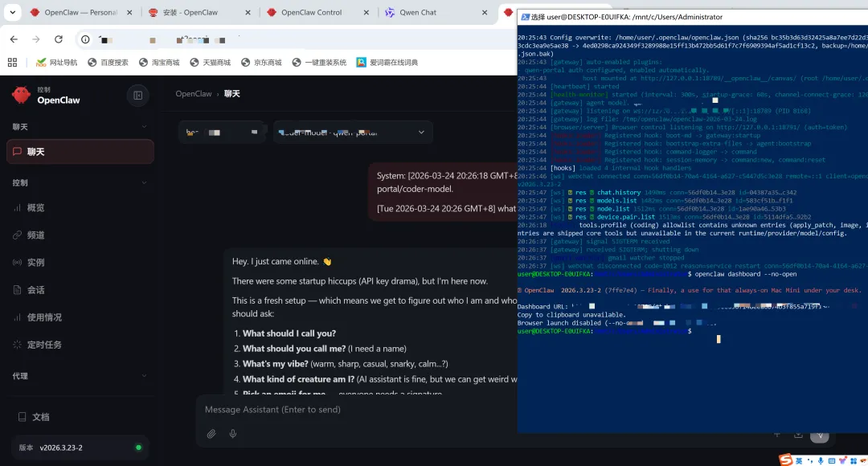This screenshot has width=868, height=466.
Task: Reload the page with the refresh icon
Action: pyautogui.click(x=58, y=39)
